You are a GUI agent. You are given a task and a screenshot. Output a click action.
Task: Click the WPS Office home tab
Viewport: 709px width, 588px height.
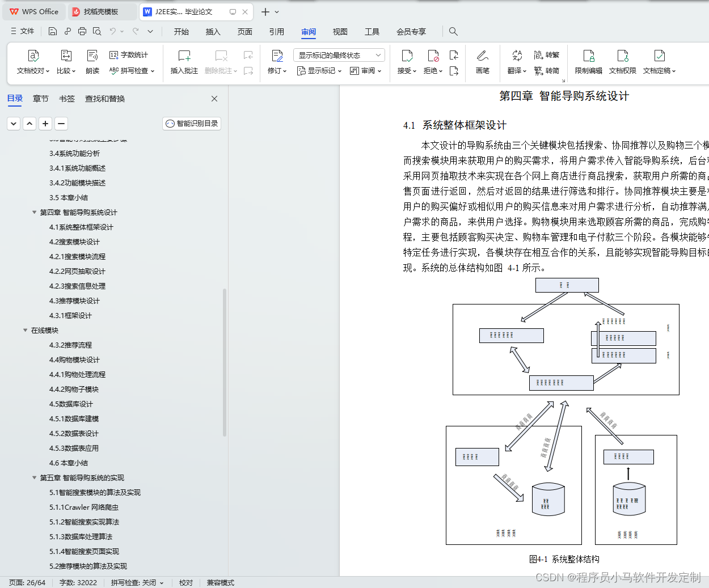[x=34, y=11]
